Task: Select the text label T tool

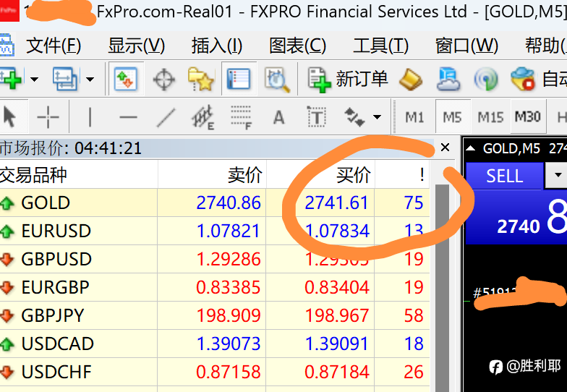Action: pos(317,117)
